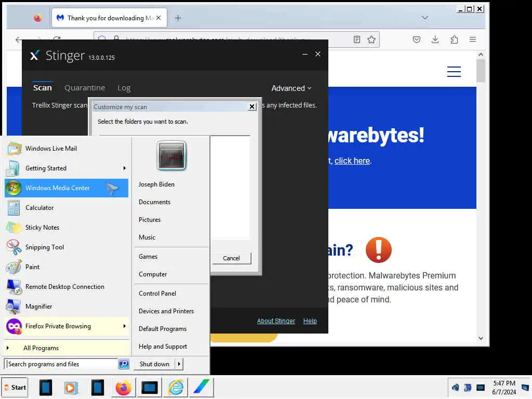This screenshot has height=399, width=532.
Task: Switch to the Quarantine tab in Stinger
Action: coord(85,88)
